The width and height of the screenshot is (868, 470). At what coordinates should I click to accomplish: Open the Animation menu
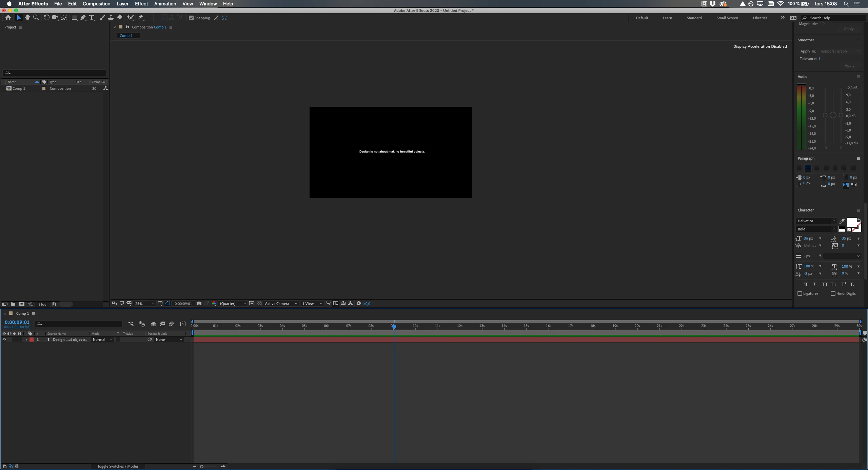[165, 4]
